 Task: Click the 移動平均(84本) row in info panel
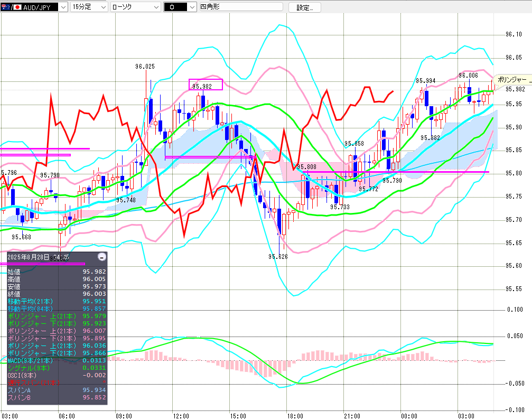[57, 309]
